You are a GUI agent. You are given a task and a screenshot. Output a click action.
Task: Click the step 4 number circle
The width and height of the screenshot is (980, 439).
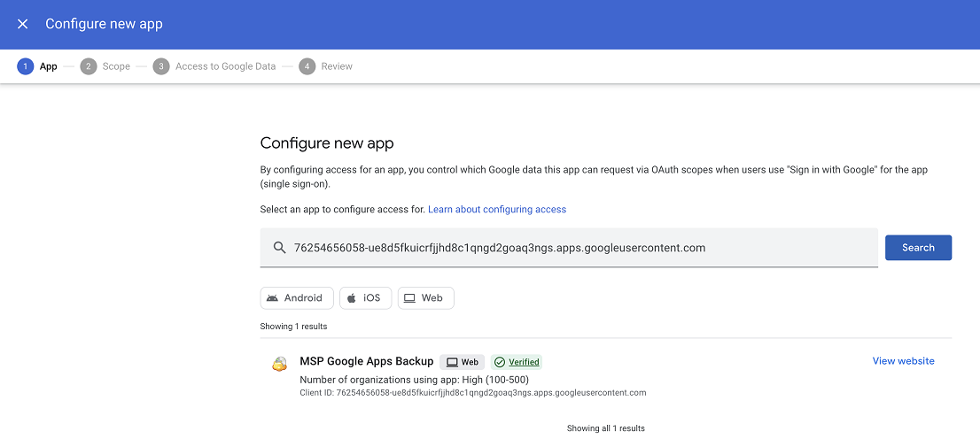[x=307, y=66]
